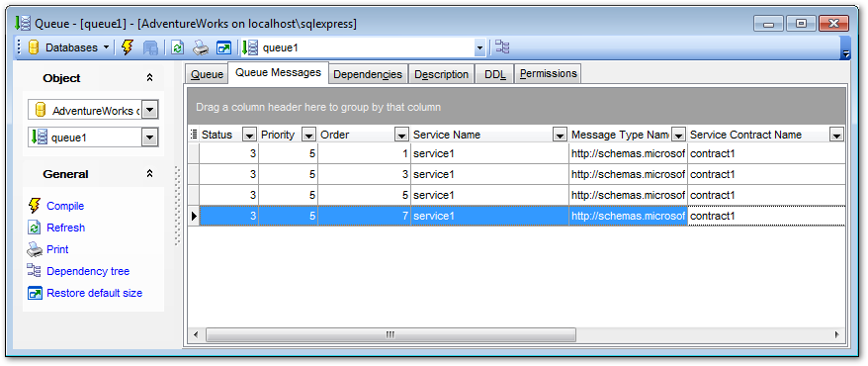
Task: Click the Dependency tree icon in General panel
Action: tap(35, 271)
